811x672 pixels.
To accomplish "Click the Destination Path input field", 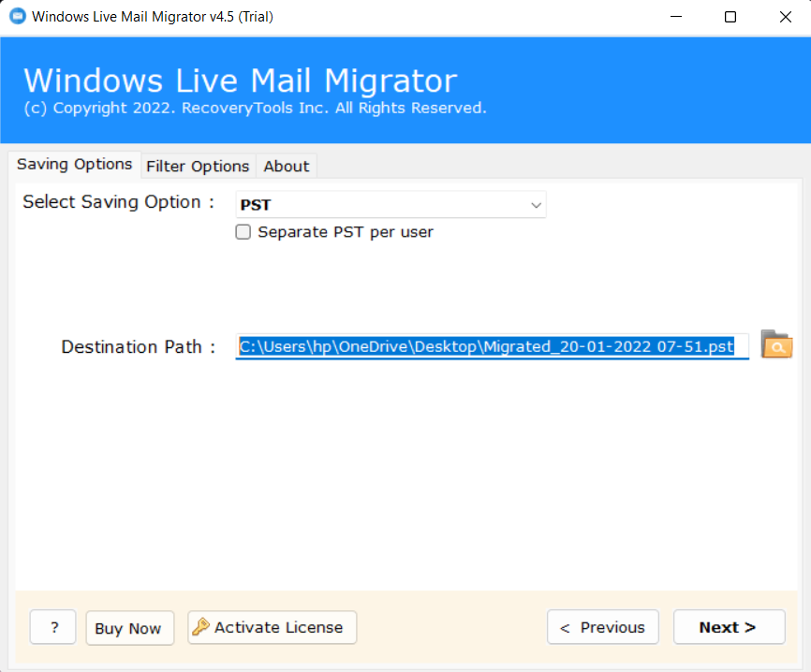I will (x=492, y=346).
